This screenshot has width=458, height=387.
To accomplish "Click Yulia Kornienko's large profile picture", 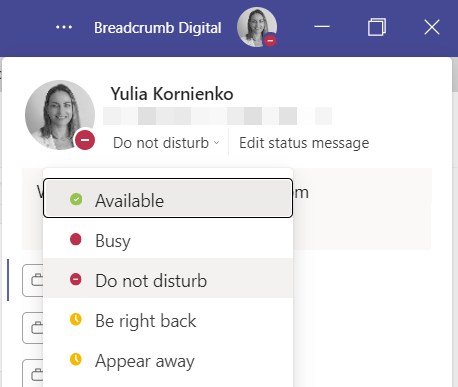I will 60,115.
